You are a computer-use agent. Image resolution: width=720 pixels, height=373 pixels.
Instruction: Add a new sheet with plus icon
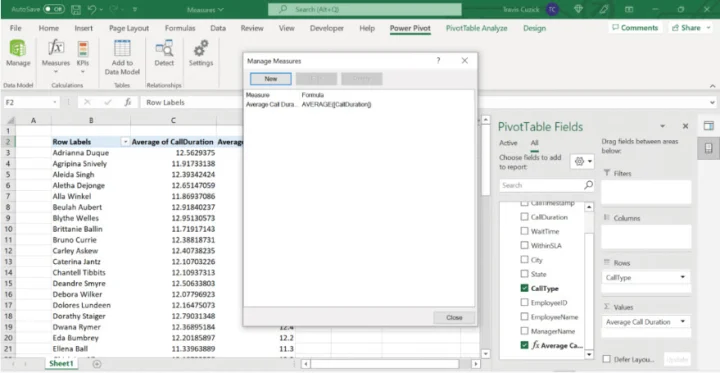pyautogui.click(x=97, y=364)
